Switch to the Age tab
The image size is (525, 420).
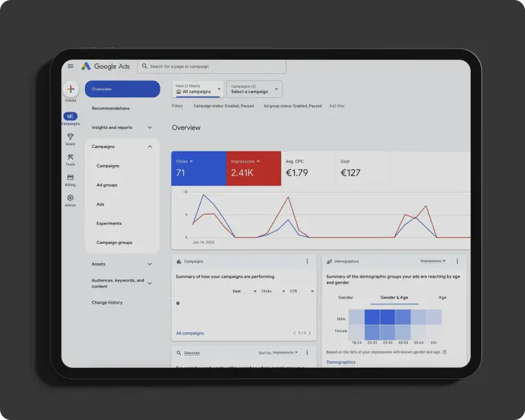[442, 297]
